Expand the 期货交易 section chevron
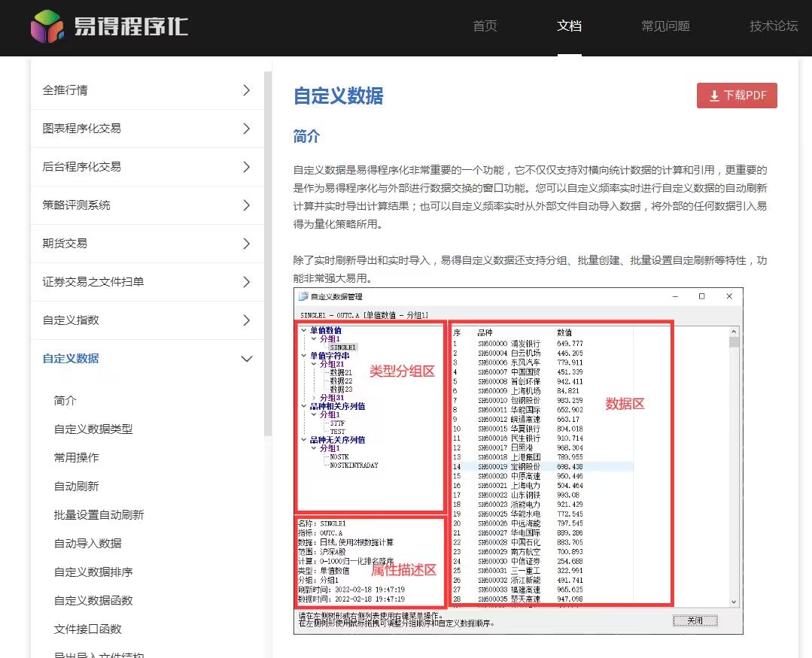The width and height of the screenshot is (812, 658). tap(247, 244)
